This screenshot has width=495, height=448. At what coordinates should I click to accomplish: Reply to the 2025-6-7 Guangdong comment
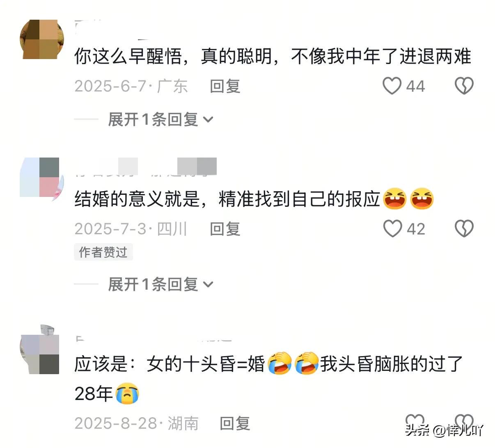[x=225, y=86]
